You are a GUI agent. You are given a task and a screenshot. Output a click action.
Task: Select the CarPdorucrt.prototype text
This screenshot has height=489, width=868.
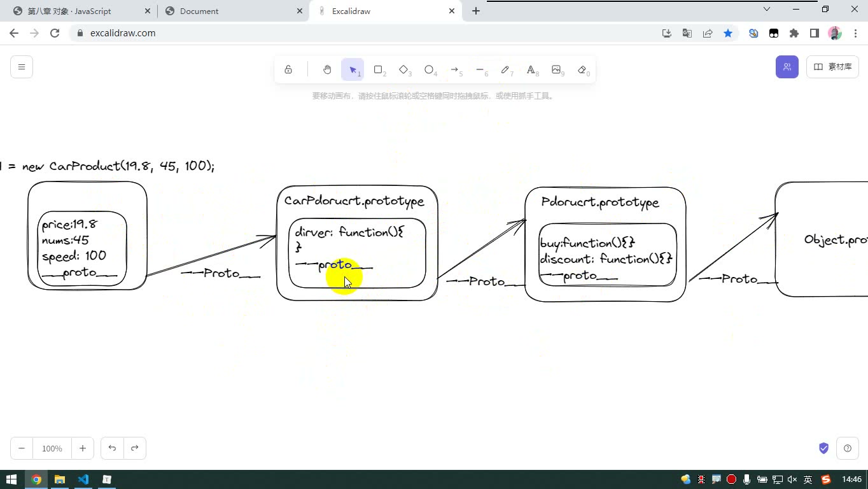pyautogui.click(x=354, y=201)
